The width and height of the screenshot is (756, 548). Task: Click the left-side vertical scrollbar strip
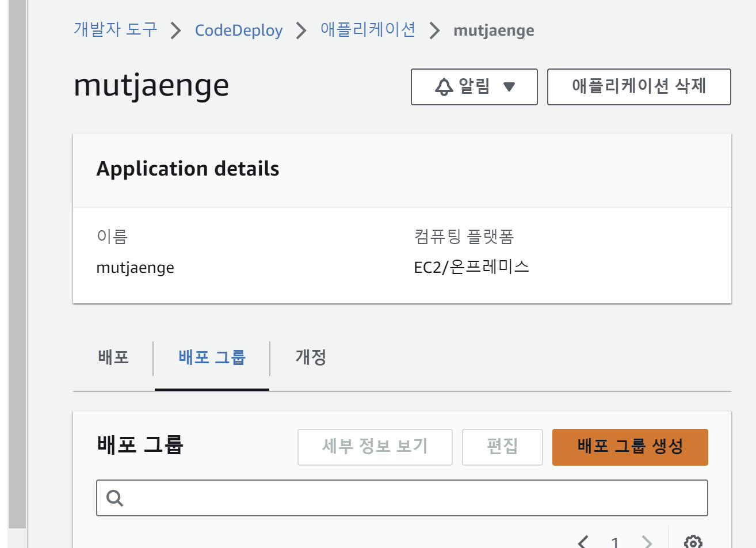click(x=17, y=264)
